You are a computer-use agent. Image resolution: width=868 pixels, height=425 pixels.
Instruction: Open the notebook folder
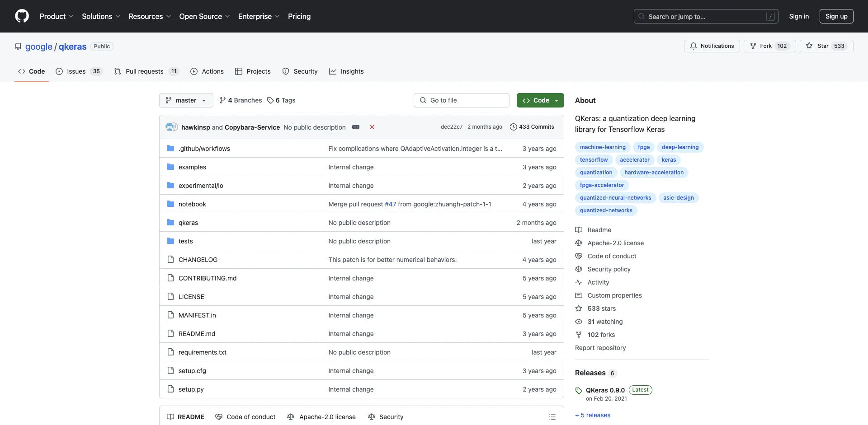192,204
